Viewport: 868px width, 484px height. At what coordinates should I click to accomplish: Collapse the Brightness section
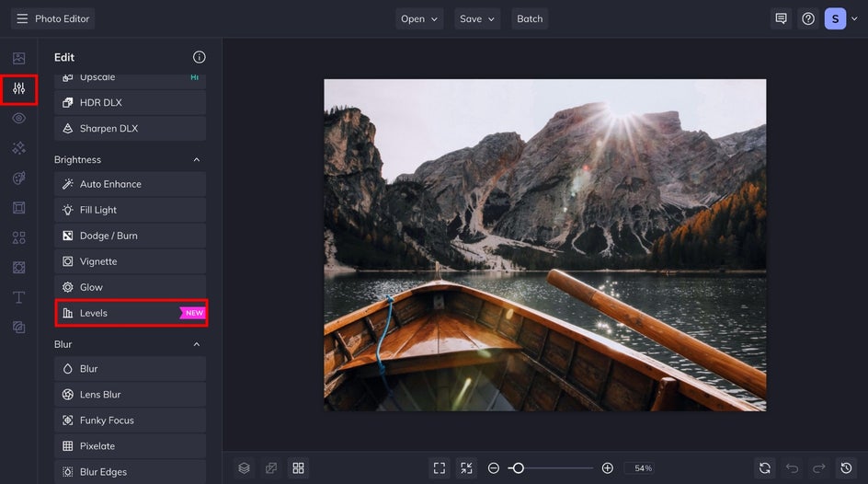[x=197, y=159]
